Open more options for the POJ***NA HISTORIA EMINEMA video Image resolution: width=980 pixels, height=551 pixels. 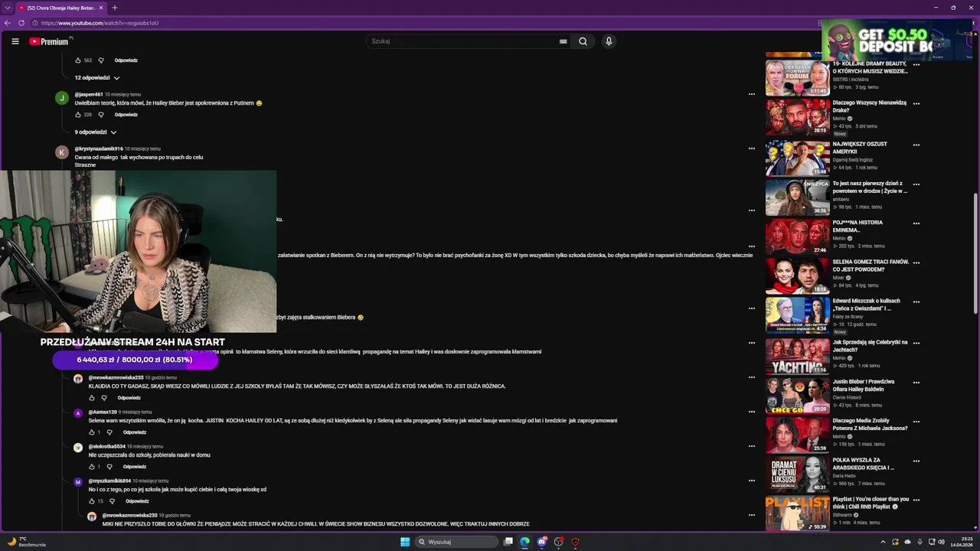click(x=916, y=223)
